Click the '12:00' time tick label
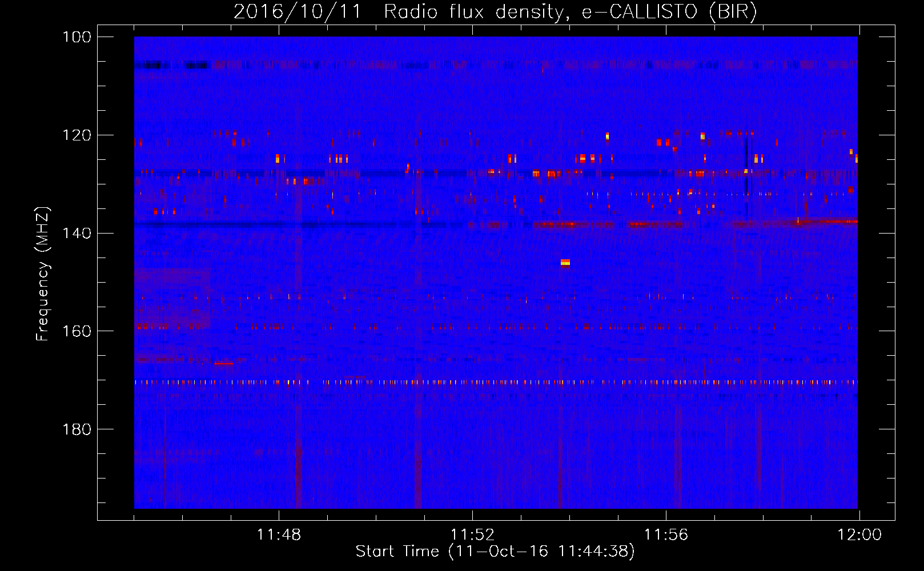This screenshot has height=571, width=924. click(x=859, y=535)
